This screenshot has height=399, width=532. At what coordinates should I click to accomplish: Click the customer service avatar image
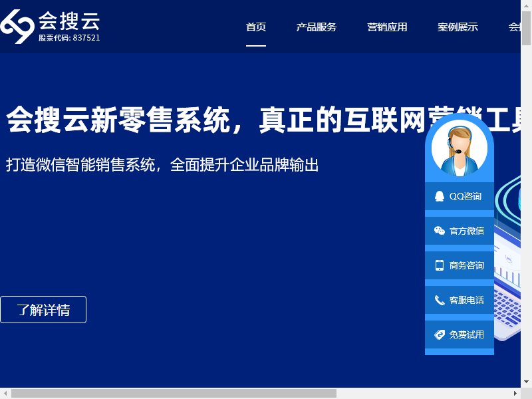pyautogui.click(x=460, y=148)
